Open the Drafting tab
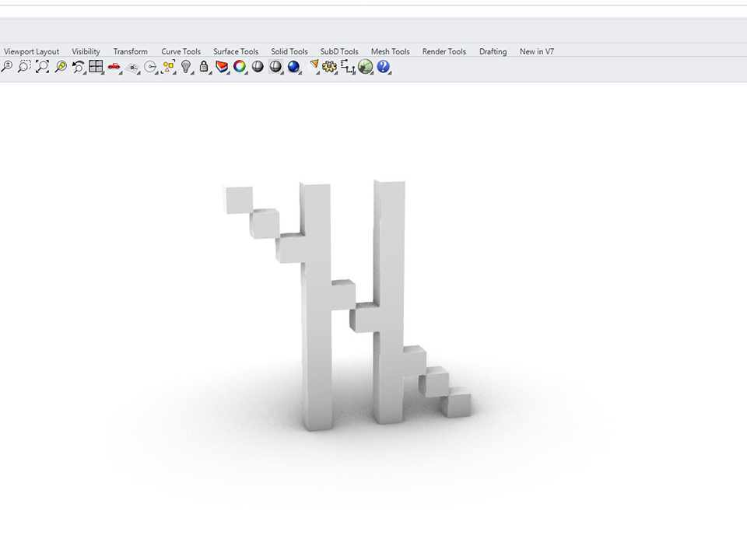Screen dimensions: 747x560 (x=493, y=51)
